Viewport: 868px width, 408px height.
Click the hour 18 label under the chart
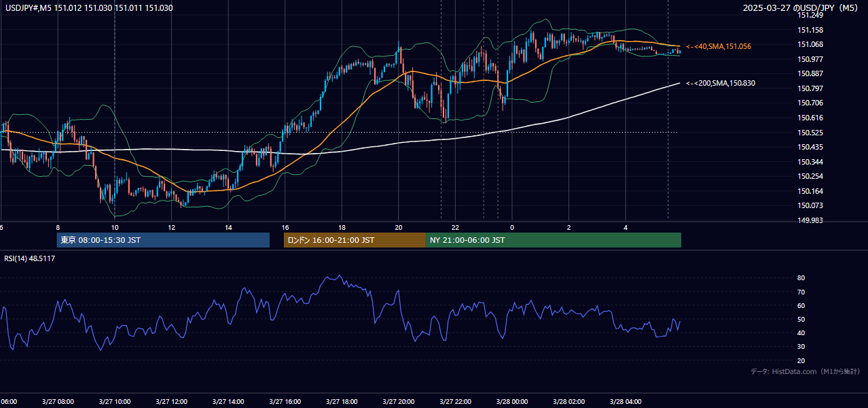pyautogui.click(x=342, y=228)
